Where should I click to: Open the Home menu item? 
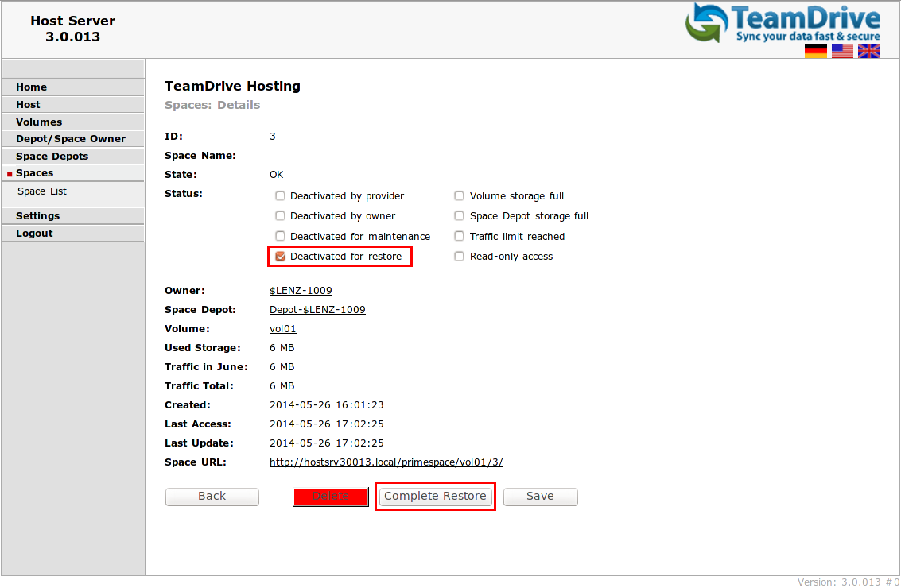73,87
